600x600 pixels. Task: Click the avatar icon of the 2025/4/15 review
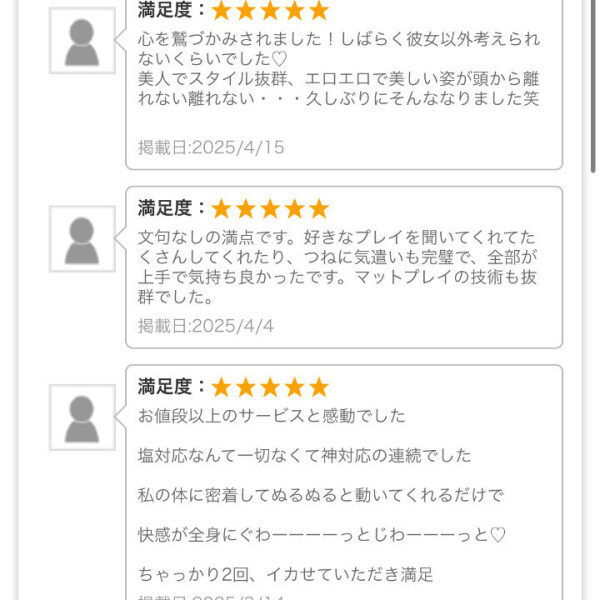coord(82,41)
